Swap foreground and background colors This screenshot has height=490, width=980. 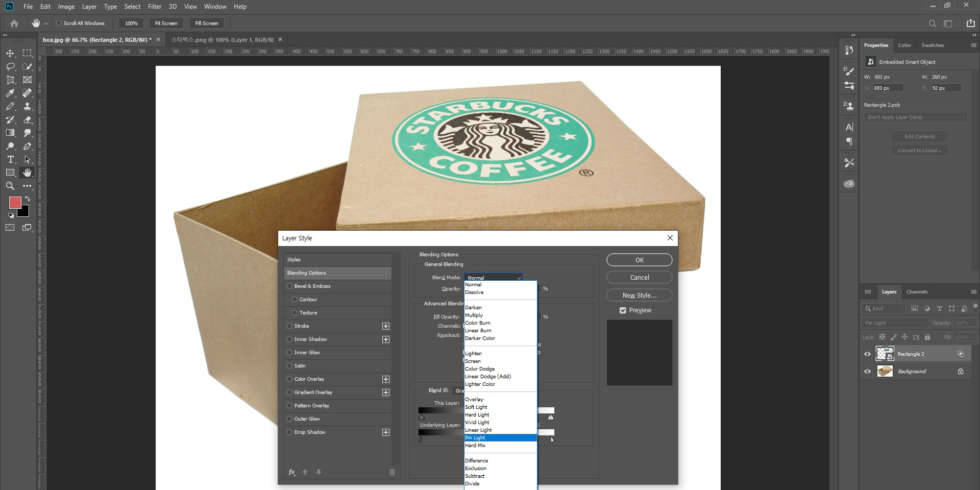28,198
